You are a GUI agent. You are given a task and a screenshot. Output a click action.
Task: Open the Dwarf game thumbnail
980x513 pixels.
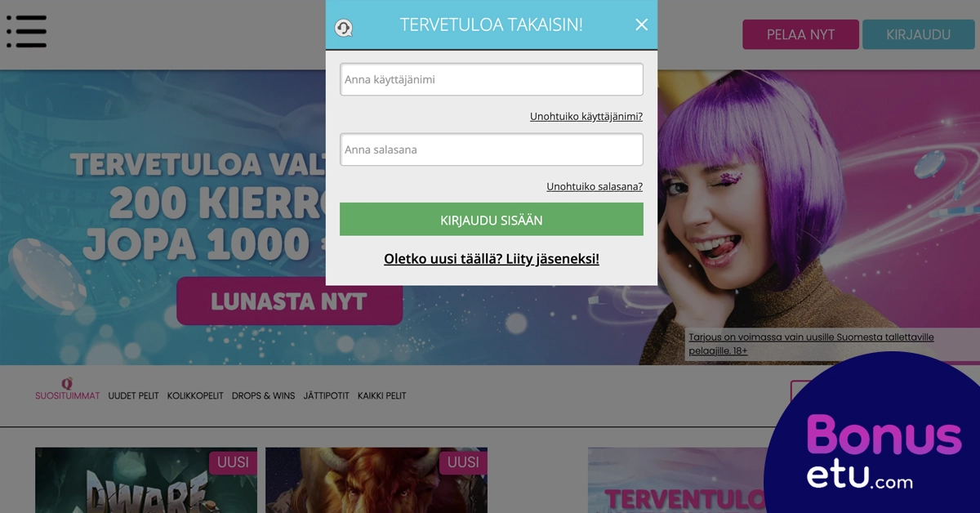146,480
